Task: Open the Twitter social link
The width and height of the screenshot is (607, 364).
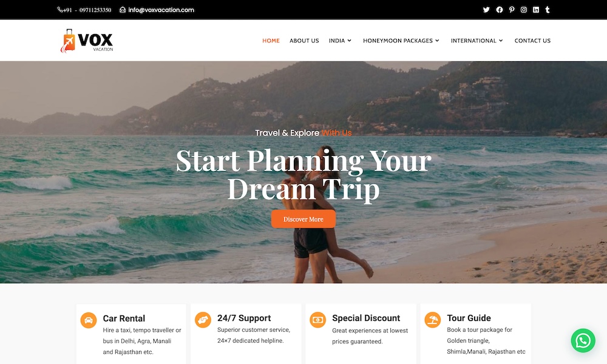Action: pos(486,10)
